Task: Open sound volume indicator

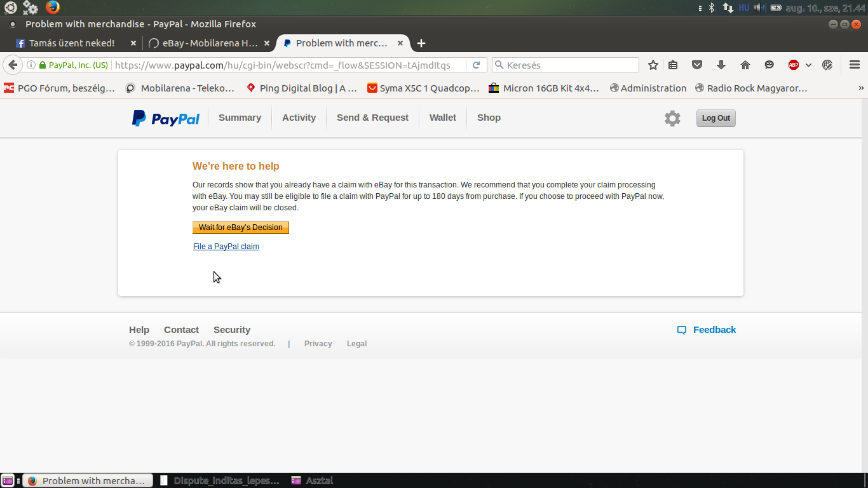Action: coord(760,8)
